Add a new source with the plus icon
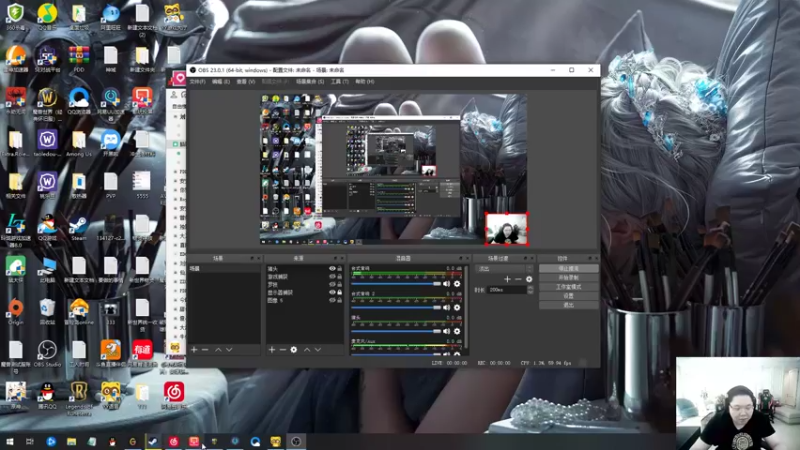This screenshot has height=450, width=800. coord(272,350)
